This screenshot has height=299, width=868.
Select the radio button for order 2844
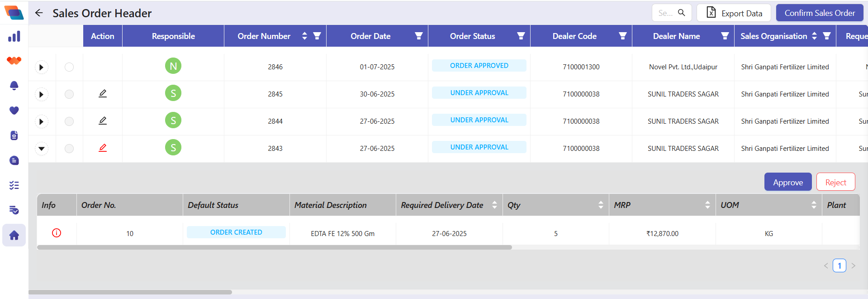click(69, 121)
